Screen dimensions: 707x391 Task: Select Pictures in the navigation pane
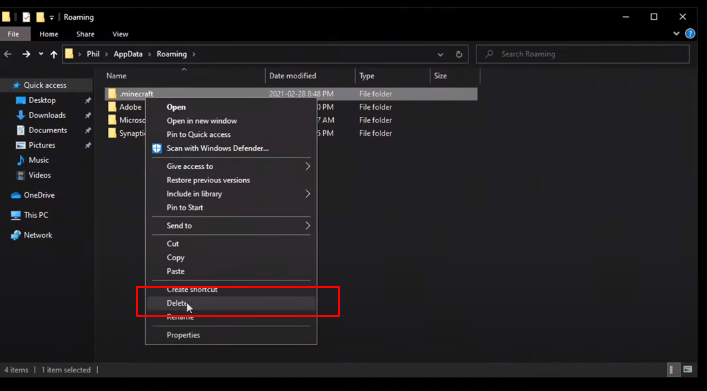click(41, 145)
